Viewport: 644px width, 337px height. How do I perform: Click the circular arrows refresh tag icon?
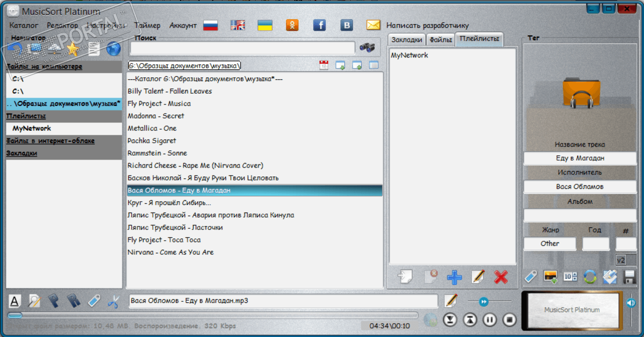[x=590, y=277]
